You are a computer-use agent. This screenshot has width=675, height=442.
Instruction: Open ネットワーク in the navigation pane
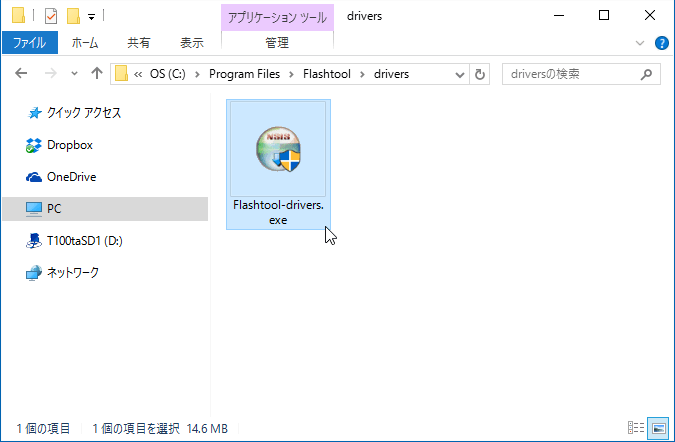click(73, 272)
